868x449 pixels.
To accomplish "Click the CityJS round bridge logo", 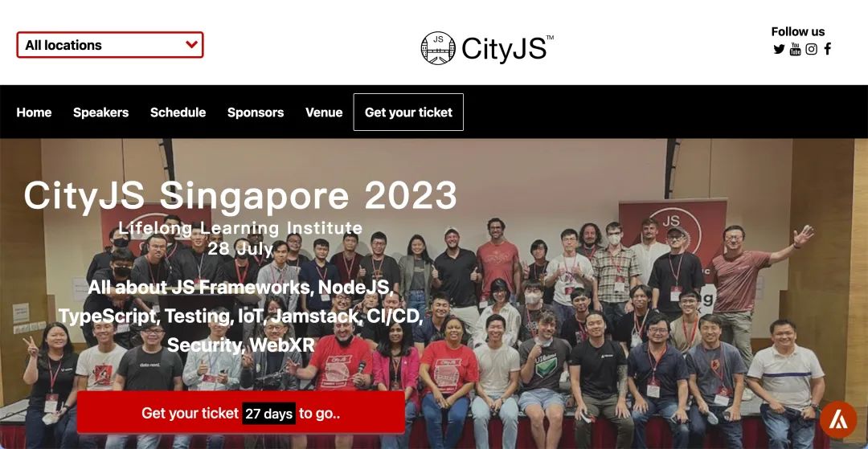I will click(438, 48).
